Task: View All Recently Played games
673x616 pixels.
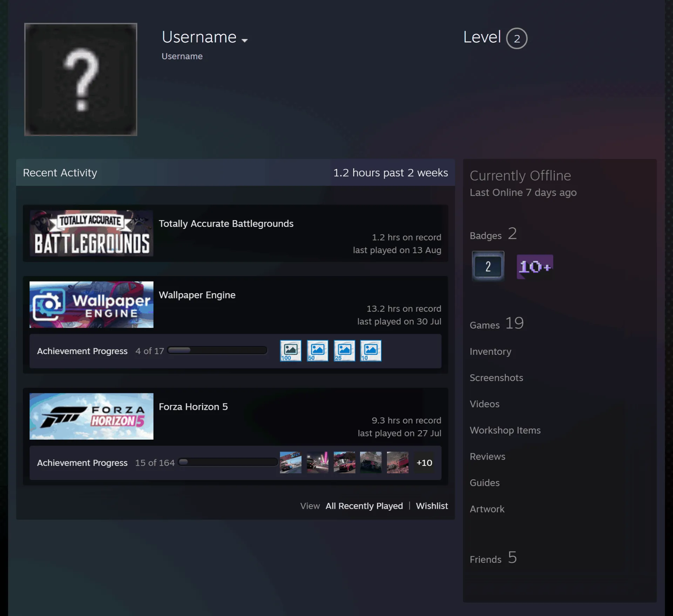Action: [x=364, y=506]
